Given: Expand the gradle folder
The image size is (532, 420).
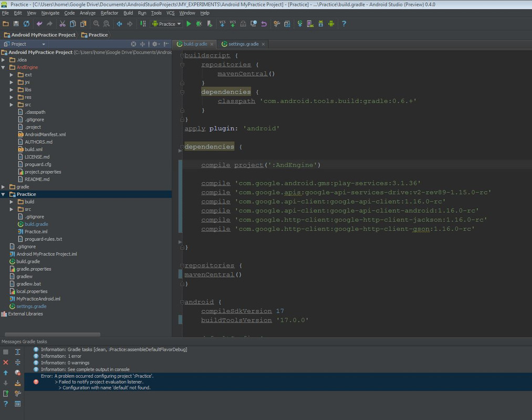Looking at the screenshot, I should pyautogui.click(x=3, y=187).
